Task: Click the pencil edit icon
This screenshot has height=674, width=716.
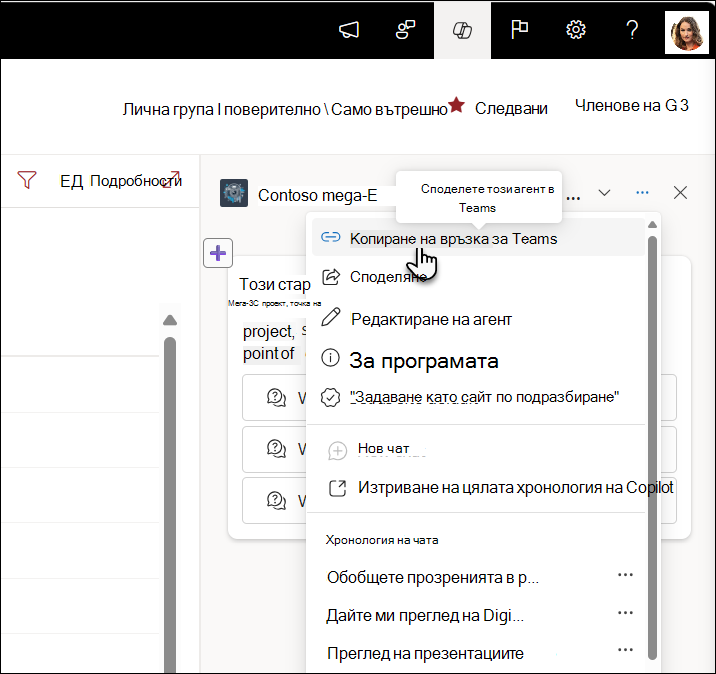Action: click(x=331, y=316)
